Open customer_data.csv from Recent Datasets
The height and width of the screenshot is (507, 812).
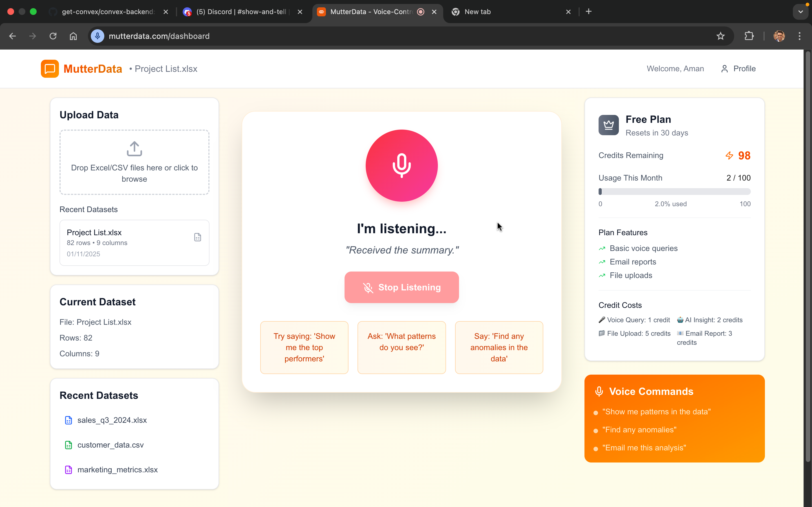[x=111, y=445]
